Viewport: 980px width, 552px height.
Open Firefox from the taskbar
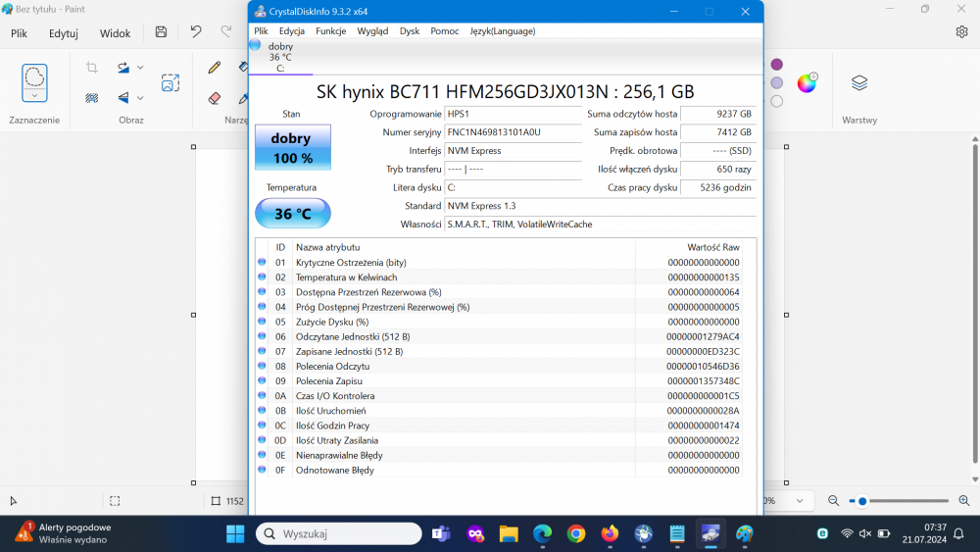(610, 533)
